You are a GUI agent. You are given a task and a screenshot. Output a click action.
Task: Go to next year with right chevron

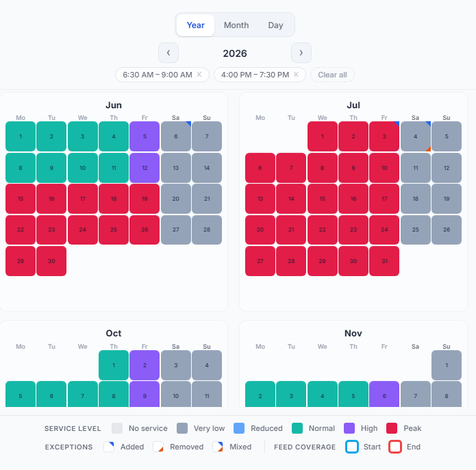[301, 53]
